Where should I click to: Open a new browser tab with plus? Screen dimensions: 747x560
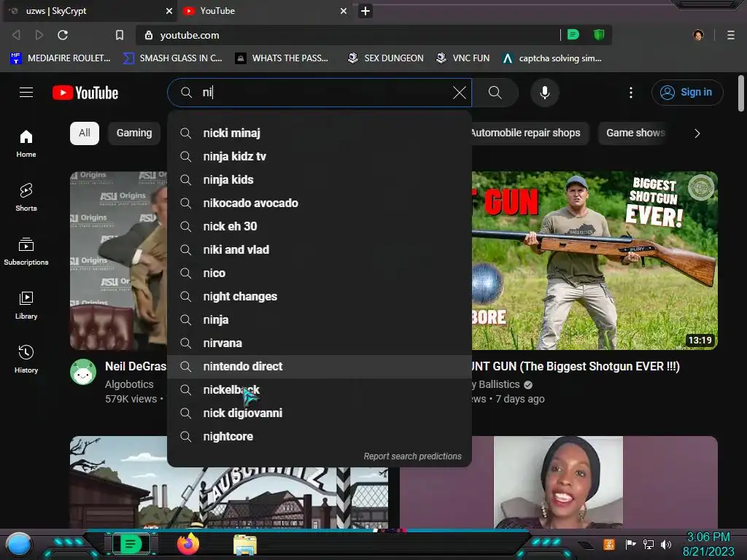pyautogui.click(x=365, y=11)
